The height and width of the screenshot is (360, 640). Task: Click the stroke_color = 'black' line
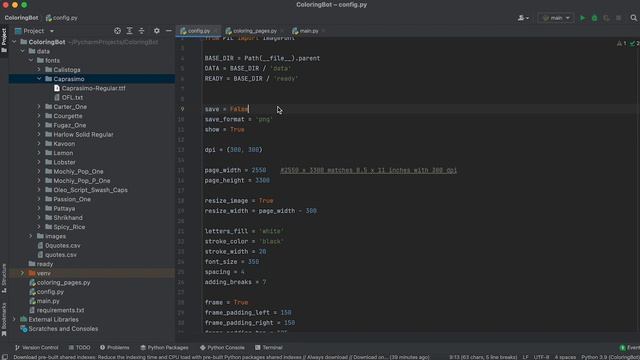244,241
